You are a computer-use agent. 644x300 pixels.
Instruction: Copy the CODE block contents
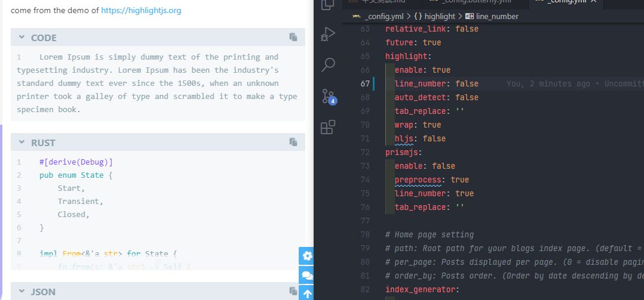pyautogui.click(x=293, y=37)
